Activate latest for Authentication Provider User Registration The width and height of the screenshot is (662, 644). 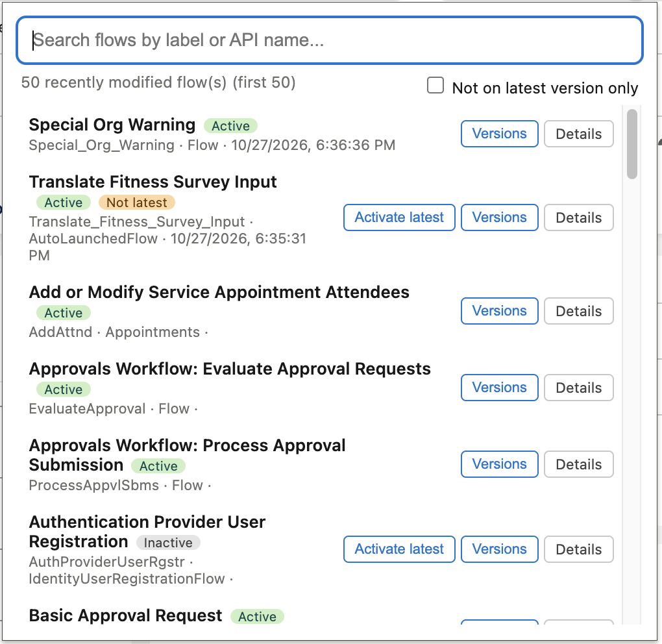click(x=399, y=549)
